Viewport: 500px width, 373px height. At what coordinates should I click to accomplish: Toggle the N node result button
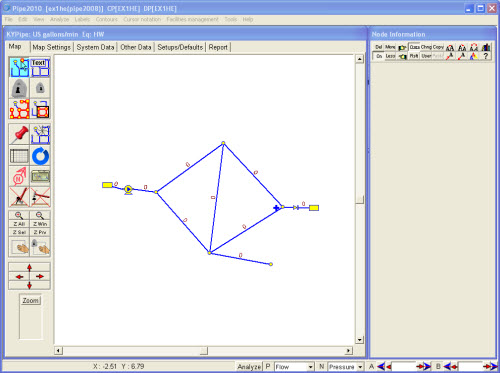(x=321, y=366)
